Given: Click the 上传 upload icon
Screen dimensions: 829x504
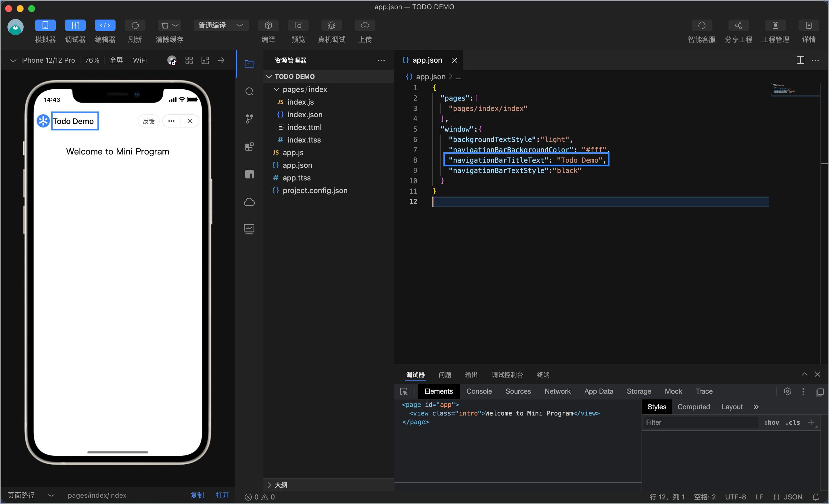Looking at the screenshot, I should [365, 25].
